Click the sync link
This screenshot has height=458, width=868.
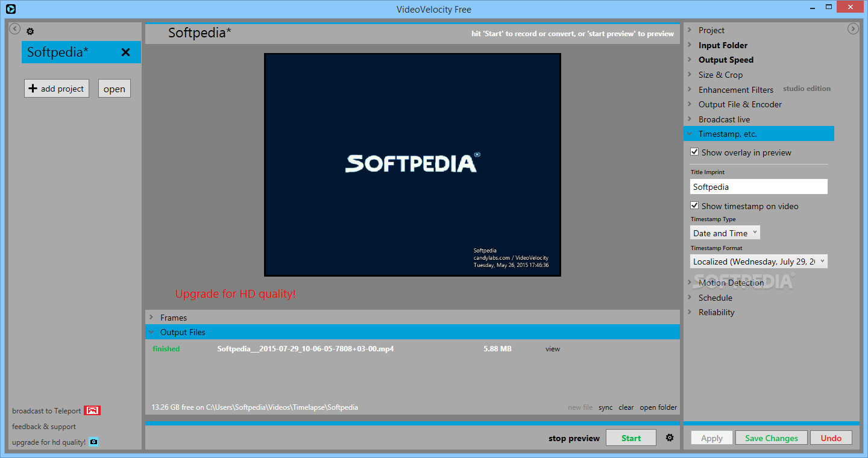click(x=605, y=407)
